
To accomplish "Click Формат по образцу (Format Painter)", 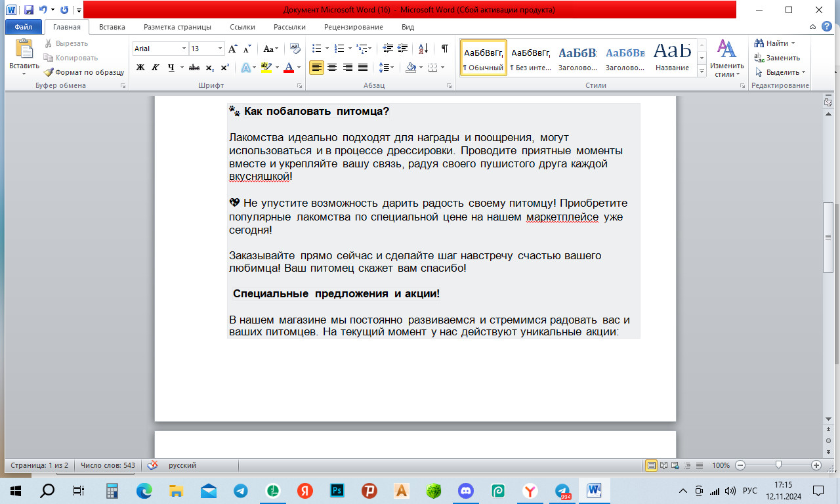I will (x=84, y=72).
